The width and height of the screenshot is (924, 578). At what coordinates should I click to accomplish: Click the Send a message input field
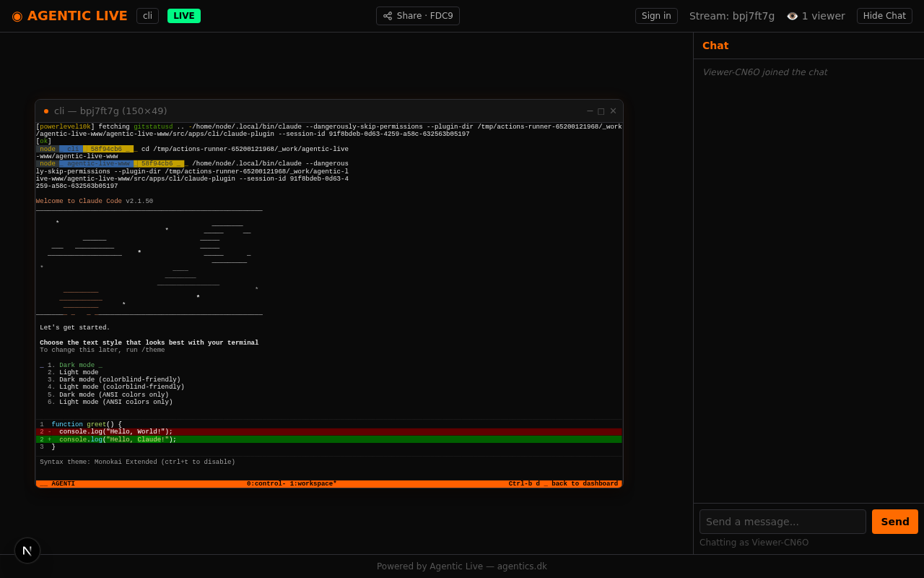pyautogui.click(x=783, y=522)
